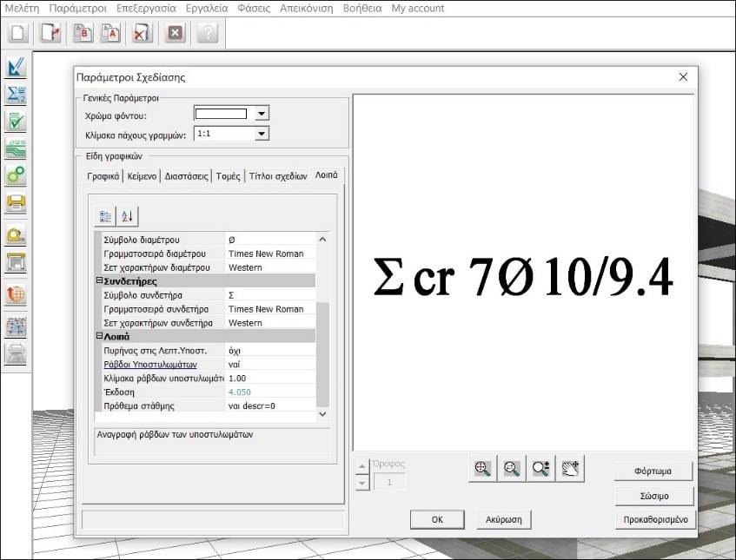The height and width of the screenshot is (560, 736).
Task: Collapse the Λοιπά property group
Action: pos(99,336)
